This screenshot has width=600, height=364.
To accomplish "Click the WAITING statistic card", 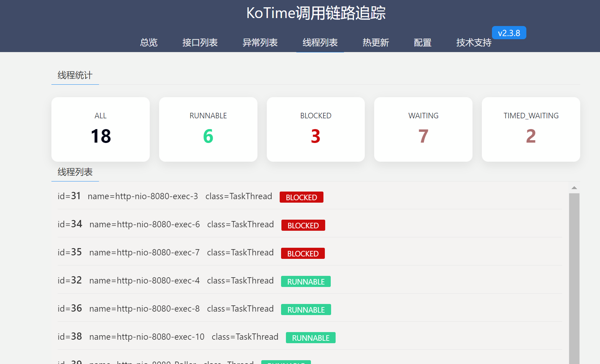I will click(423, 129).
